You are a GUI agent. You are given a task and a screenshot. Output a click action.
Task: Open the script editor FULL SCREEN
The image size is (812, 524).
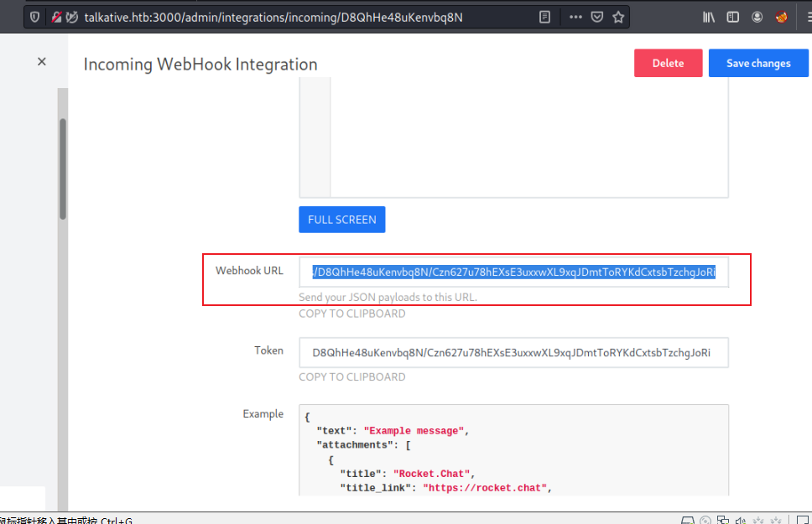click(x=341, y=220)
